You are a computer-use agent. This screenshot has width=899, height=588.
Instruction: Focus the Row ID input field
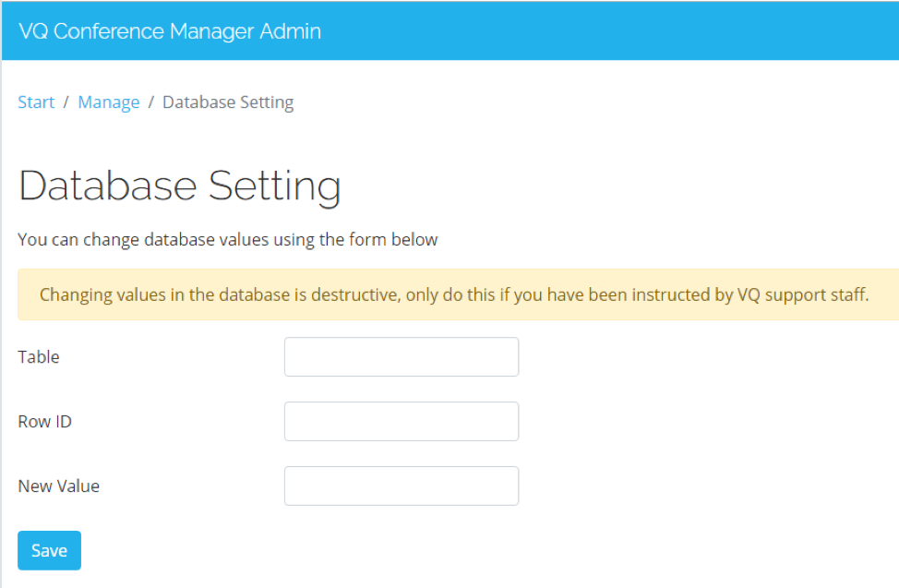(x=402, y=421)
